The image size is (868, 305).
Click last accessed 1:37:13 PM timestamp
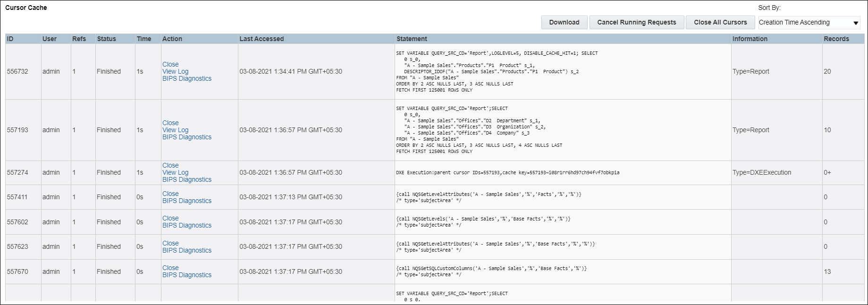click(291, 197)
